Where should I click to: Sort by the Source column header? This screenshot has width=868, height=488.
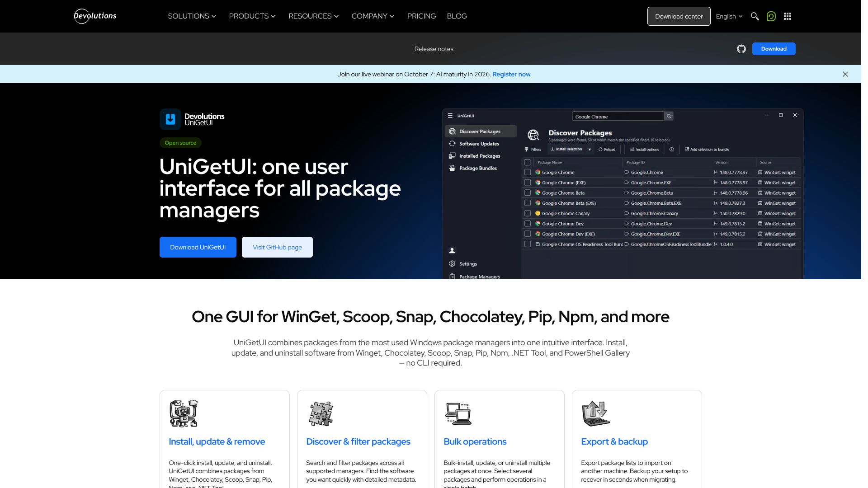coord(766,163)
